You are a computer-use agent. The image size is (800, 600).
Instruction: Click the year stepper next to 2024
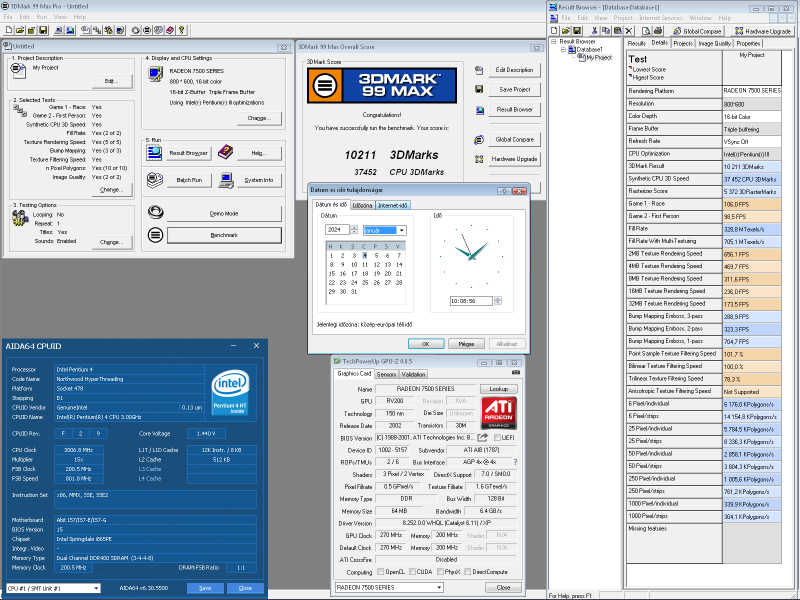[354, 230]
